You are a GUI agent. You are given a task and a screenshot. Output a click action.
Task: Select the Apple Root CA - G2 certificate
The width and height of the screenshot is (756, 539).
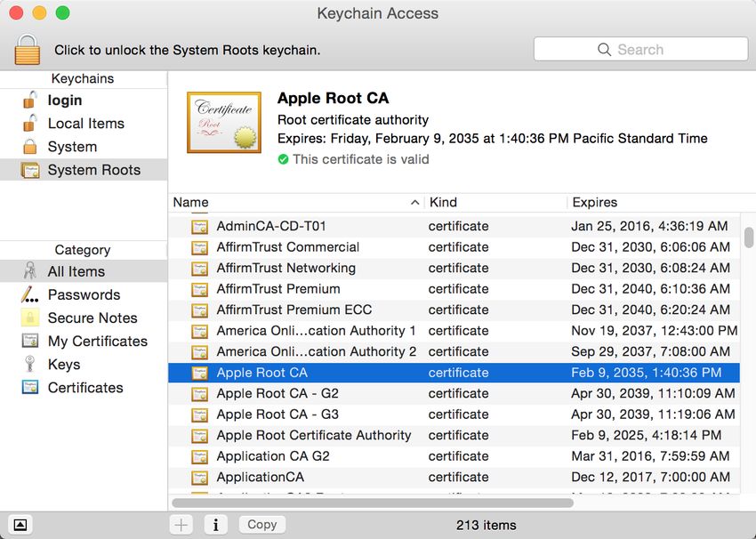click(x=454, y=393)
